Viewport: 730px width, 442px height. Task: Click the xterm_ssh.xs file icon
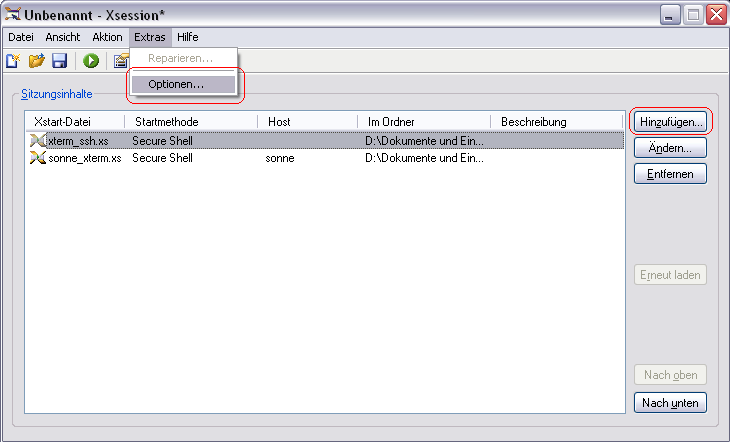(38, 141)
